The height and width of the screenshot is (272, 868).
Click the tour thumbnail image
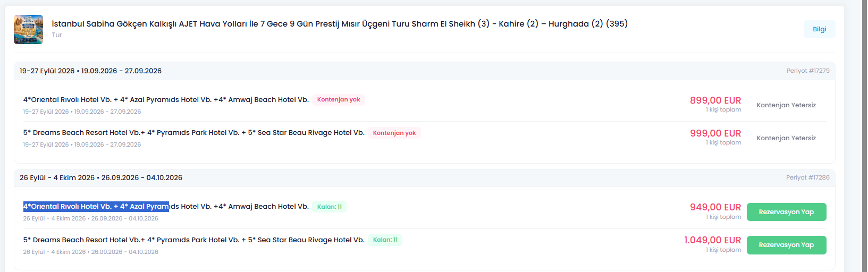[28, 29]
